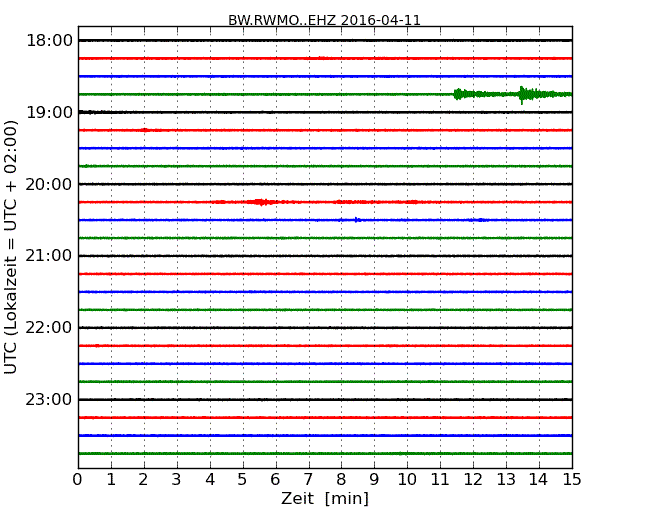Click x-axis tick label 5
This screenshot has width=650, height=520.
[243, 480]
